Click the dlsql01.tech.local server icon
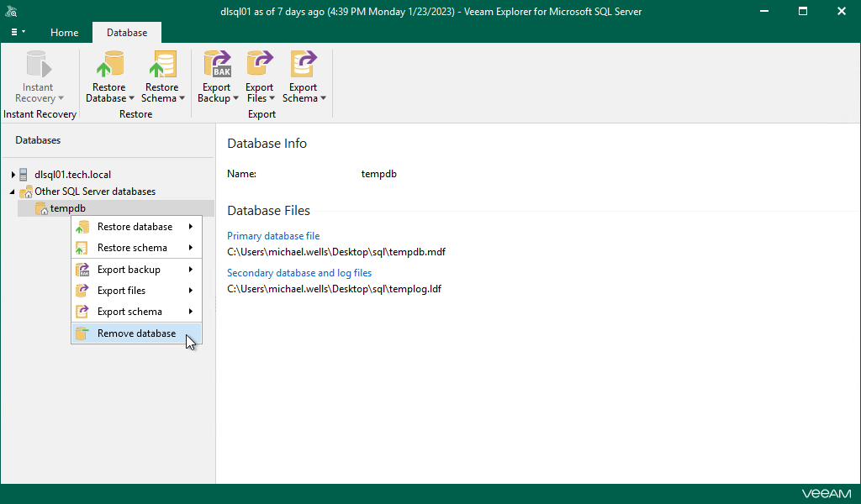The height and width of the screenshot is (504, 861). 23,175
